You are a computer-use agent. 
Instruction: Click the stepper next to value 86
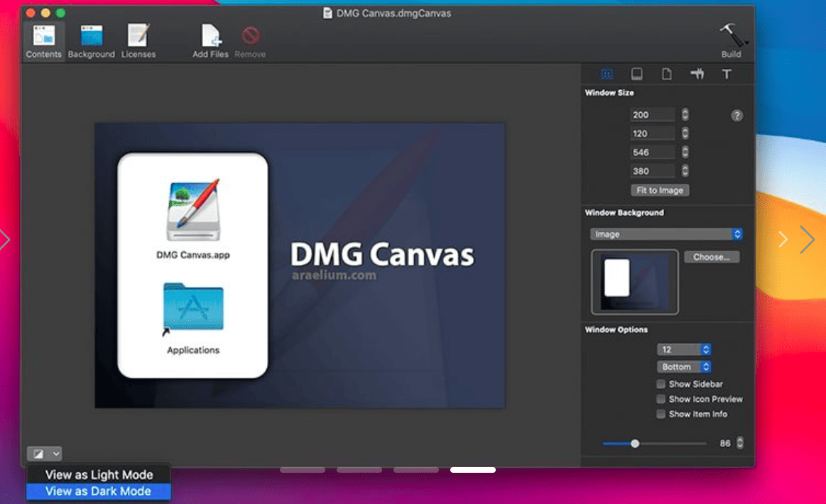coord(739,443)
